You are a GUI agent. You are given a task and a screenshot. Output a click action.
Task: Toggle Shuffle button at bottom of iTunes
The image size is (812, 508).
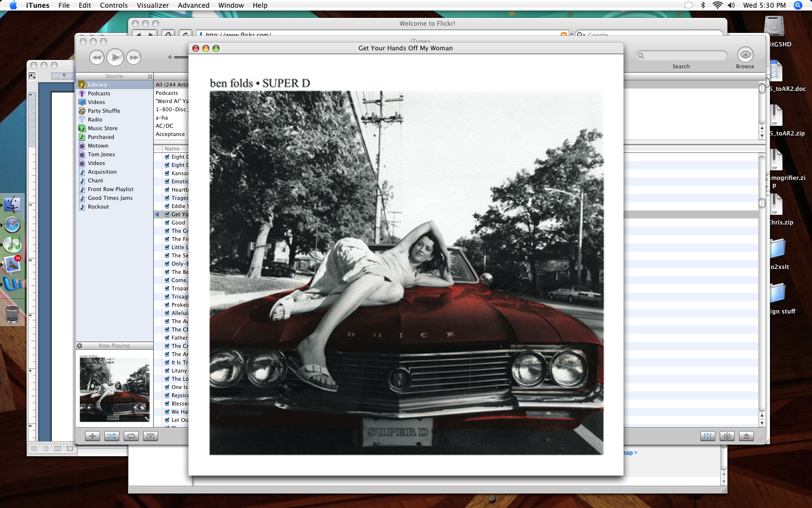point(112,436)
